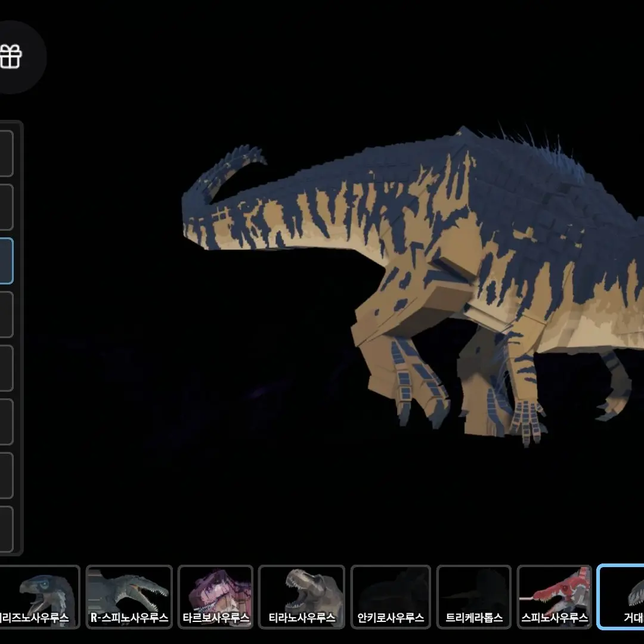644x644 pixels.
Task: Select the sixth slot in left panel
Action: coord(6,422)
